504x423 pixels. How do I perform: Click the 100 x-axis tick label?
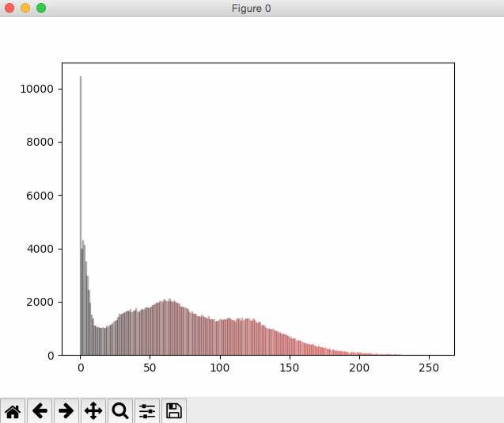pyautogui.click(x=220, y=368)
